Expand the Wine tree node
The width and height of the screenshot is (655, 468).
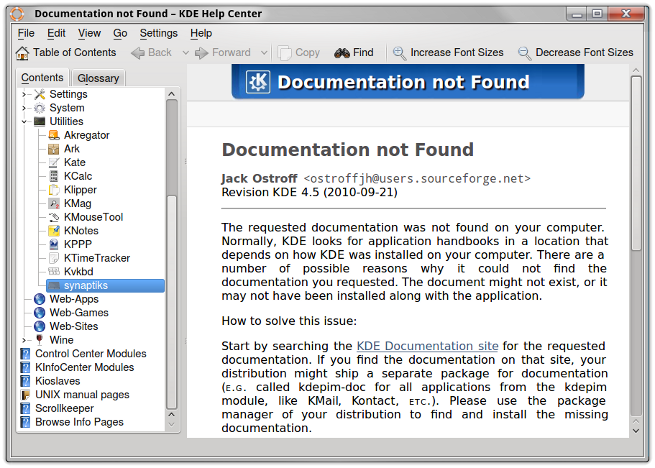(24, 341)
